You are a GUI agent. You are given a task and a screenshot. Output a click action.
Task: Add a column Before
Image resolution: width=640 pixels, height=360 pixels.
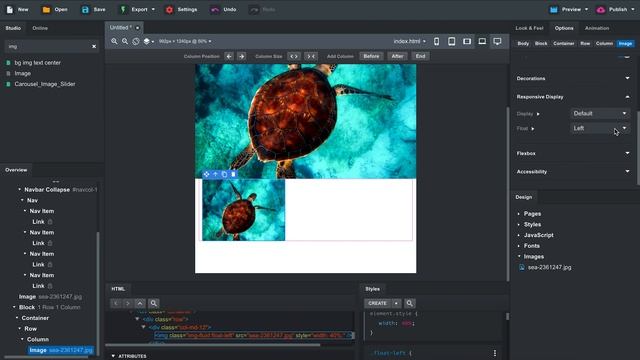tap(371, 56)
